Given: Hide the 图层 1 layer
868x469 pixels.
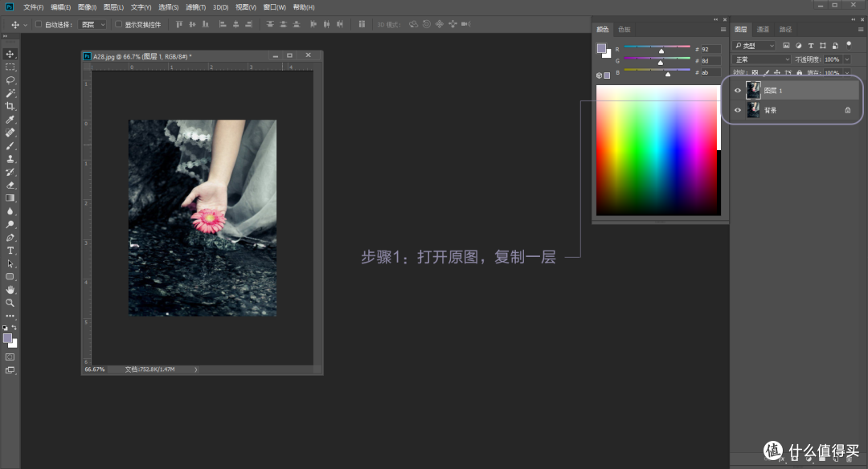Looking at the screenshot, I should pyautogui.click(x=737, y=90).
